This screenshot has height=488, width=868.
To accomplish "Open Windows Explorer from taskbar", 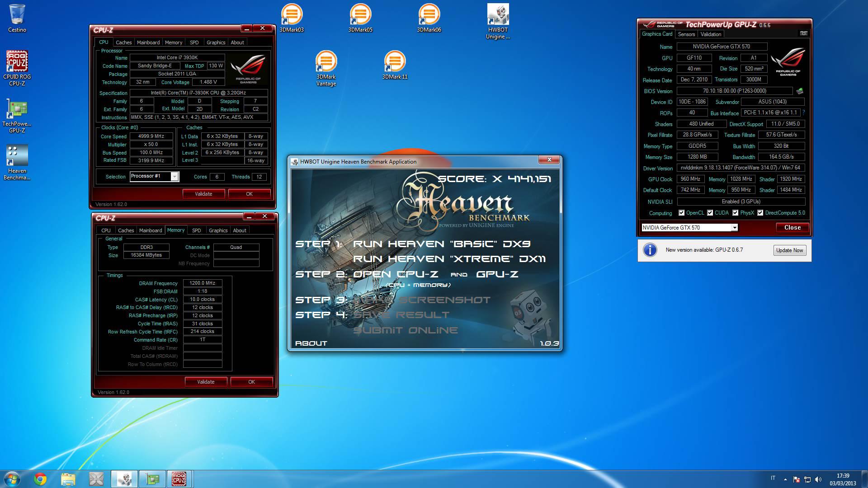I will (x=68, y=479).
